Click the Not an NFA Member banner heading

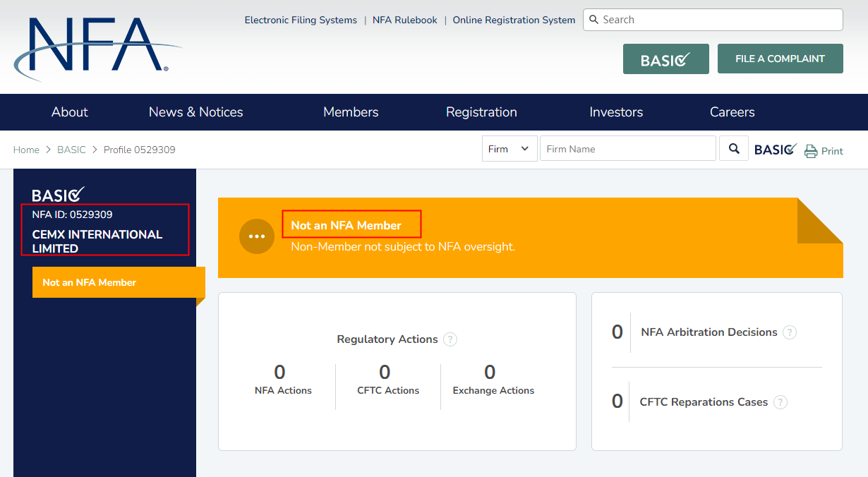point(346,225)
